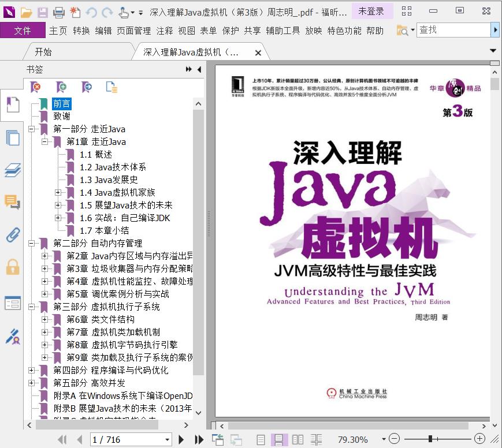
Task: Expand the 第四部分 程序编译与代码优化 bookmark
Action: pos(31,370)
